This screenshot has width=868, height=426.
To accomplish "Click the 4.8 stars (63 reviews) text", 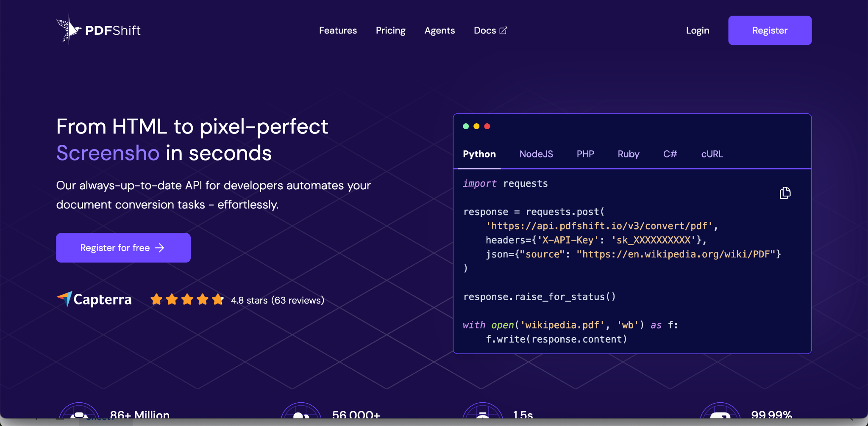I will pos(277,300).
